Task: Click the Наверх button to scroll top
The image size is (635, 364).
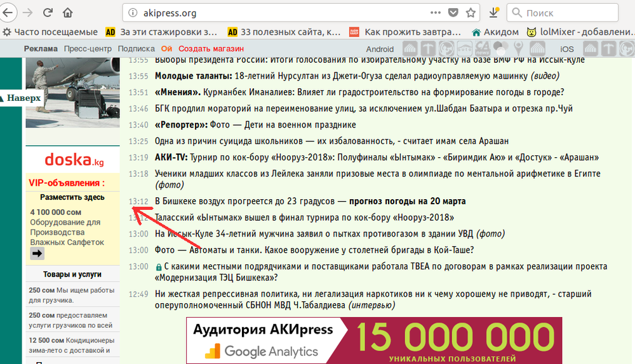Action: 21,98
